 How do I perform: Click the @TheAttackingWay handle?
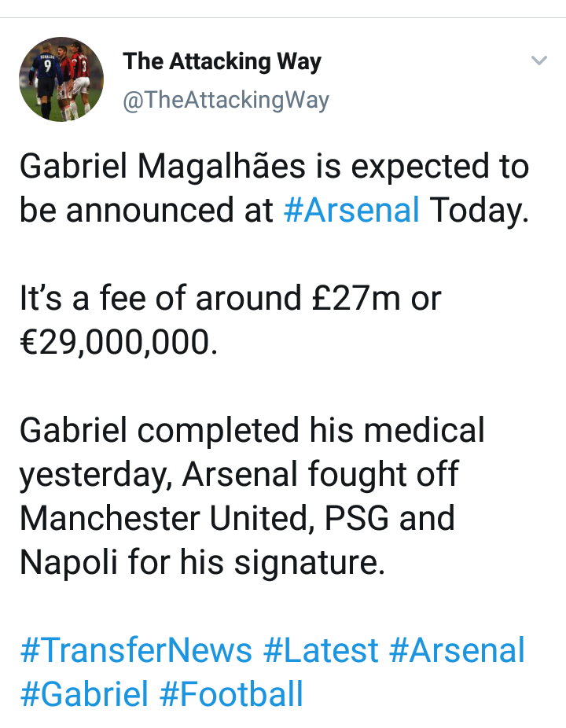pos(226,100)
